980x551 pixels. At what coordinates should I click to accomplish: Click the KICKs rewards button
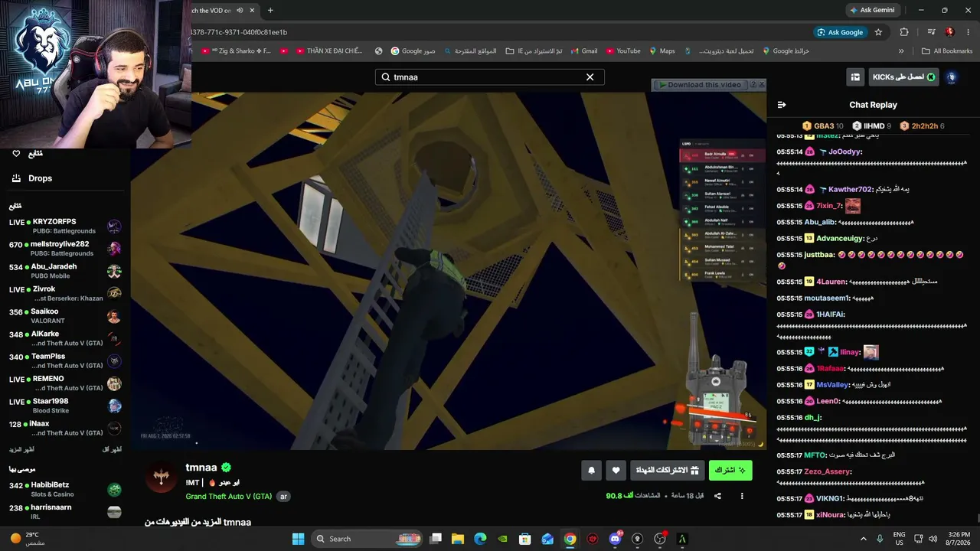903,77
